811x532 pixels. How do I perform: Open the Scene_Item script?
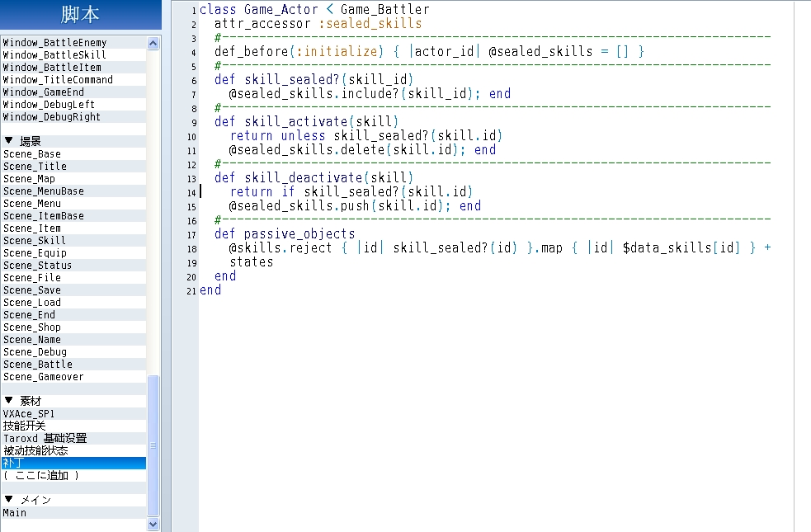click(74, 228)
